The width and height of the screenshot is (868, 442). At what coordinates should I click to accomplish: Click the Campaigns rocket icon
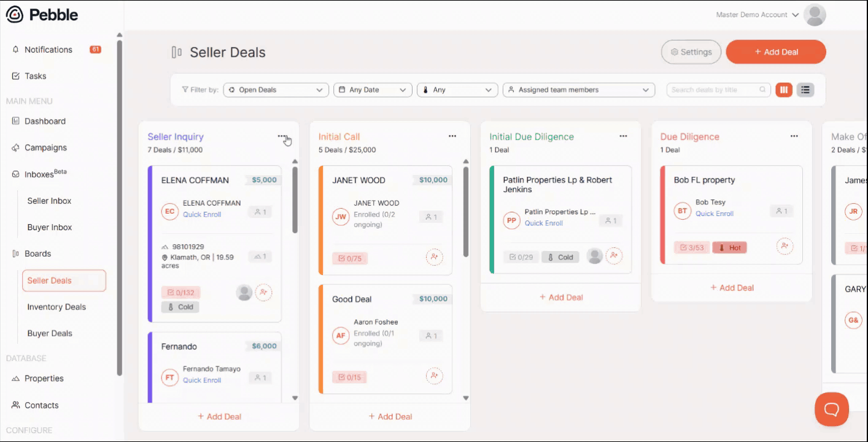16,147
